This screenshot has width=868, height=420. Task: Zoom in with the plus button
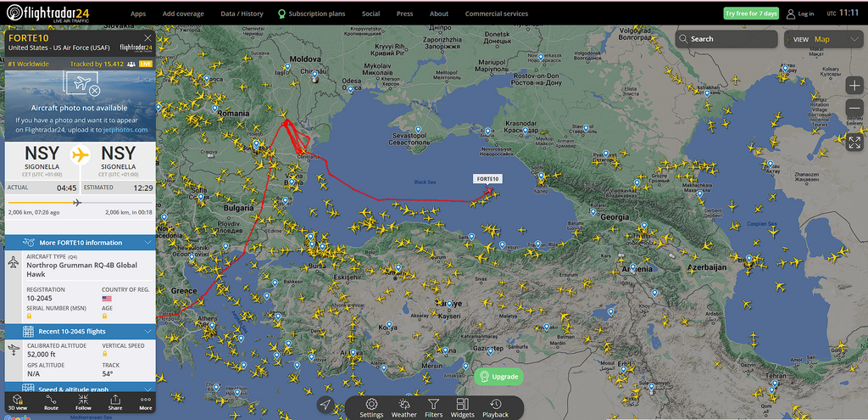pos(854,86)
